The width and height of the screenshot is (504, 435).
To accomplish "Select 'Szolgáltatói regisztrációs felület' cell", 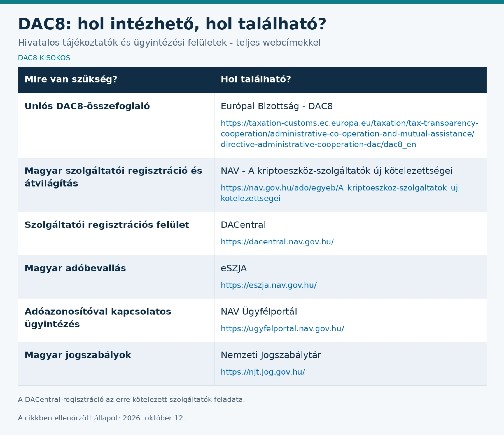I will pos(116,234).
